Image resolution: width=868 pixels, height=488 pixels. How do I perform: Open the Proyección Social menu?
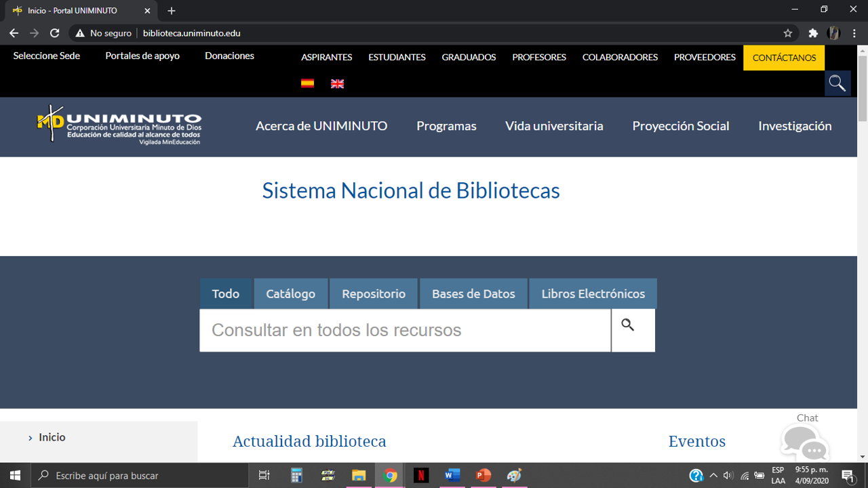pos(681,126)
